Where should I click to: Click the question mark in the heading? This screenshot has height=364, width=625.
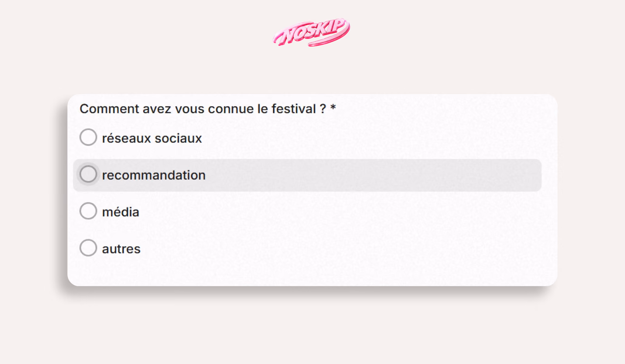(x=323, y=109)
